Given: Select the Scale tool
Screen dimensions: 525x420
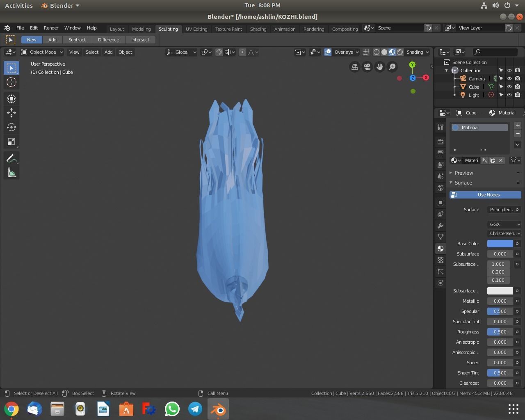Looking at the screenshot, I should (11, 142).
